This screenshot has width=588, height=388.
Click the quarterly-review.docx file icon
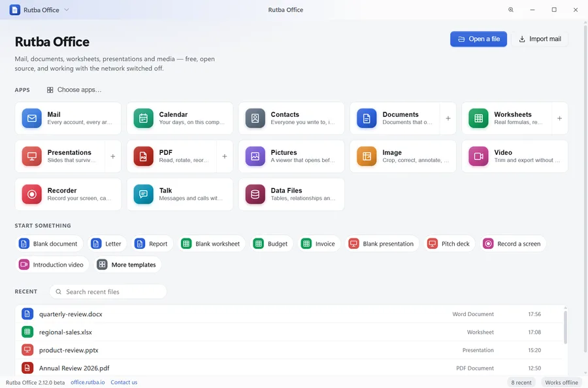(x=27, y=314)
